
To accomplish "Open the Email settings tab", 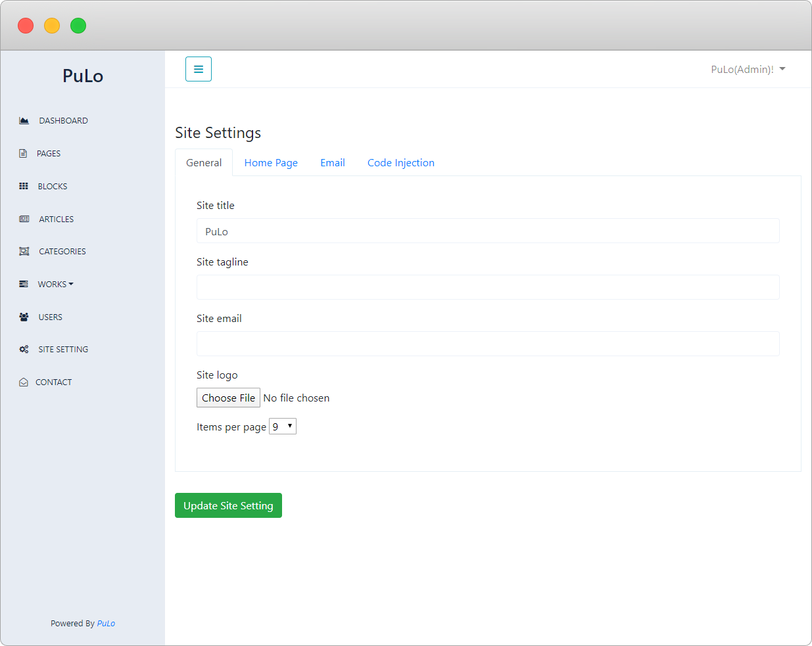I will tap(333, 162).
